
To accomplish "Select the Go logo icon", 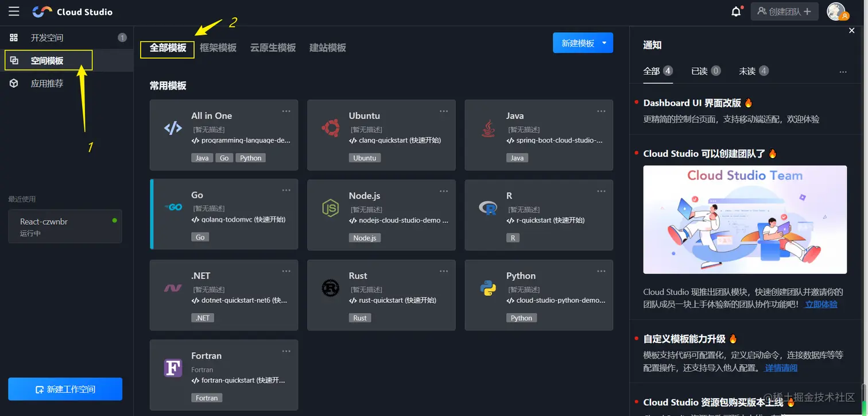I will pos(173,207).
